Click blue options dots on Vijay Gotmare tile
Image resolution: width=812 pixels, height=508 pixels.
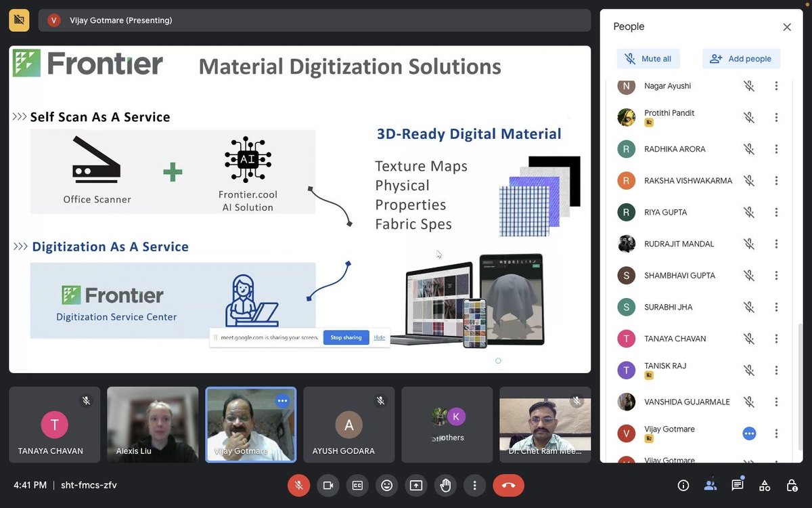(282, 401)
